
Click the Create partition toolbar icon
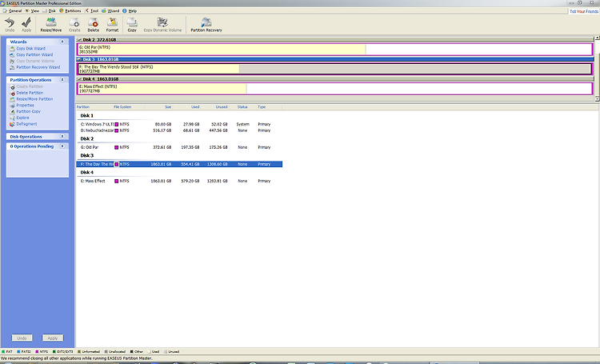74,22
